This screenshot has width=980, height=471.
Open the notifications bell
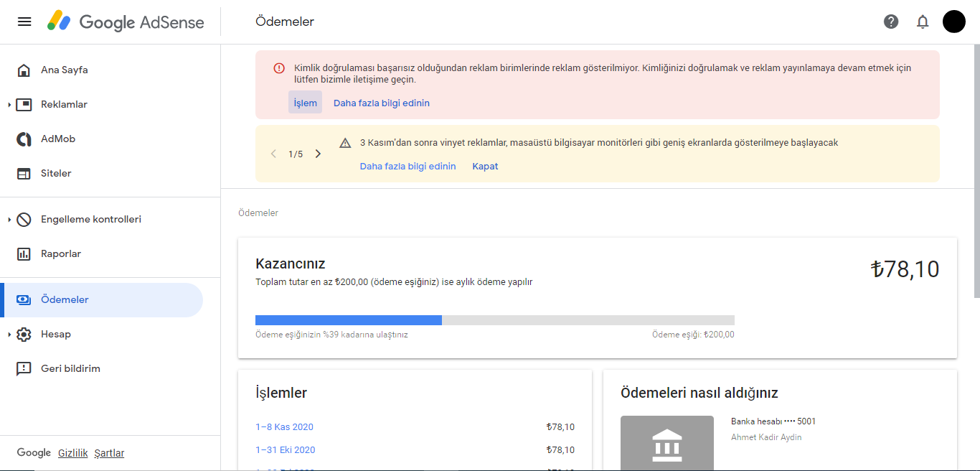pyautogui.click(x=923, y=22)
